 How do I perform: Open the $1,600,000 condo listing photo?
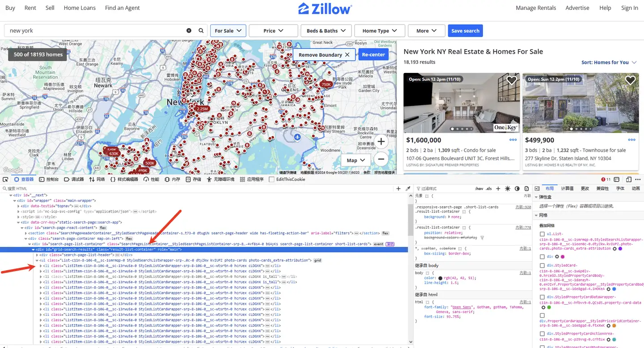point(462,103)
